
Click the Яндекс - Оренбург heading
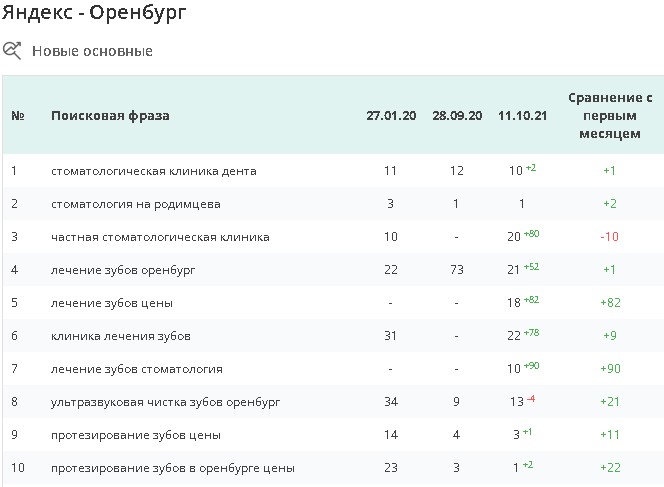coord(94,14)
